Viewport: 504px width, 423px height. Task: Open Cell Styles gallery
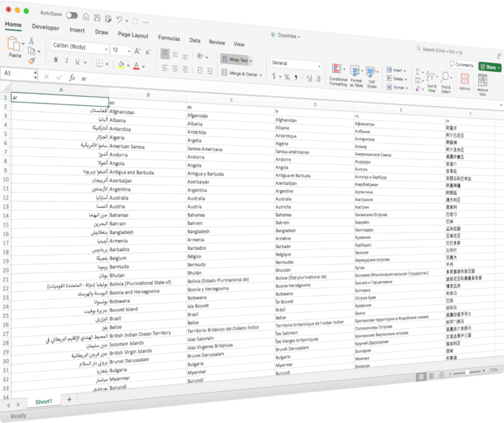coord(371,78)
